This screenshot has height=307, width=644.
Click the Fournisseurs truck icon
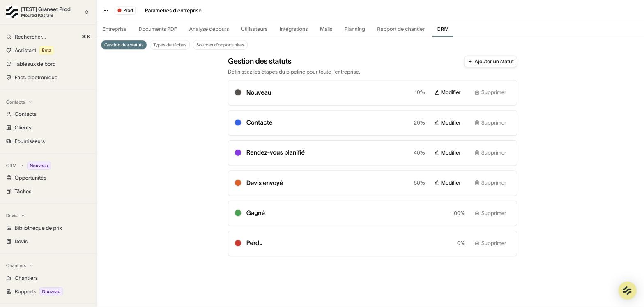pos(9,141)
